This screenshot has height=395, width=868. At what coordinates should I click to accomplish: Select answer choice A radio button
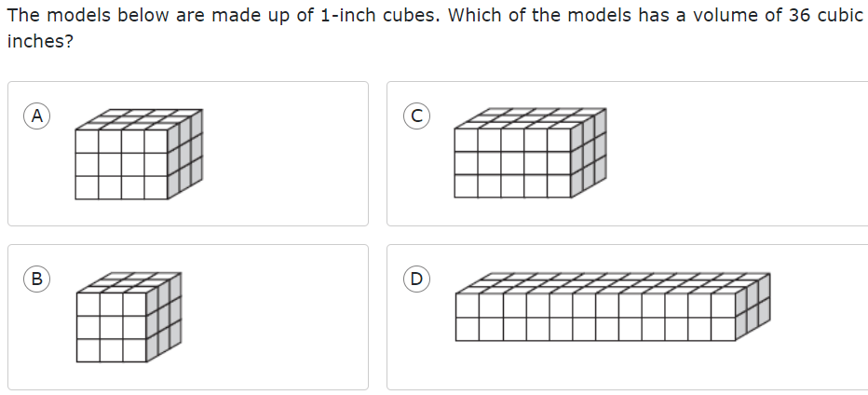[36, 116]
